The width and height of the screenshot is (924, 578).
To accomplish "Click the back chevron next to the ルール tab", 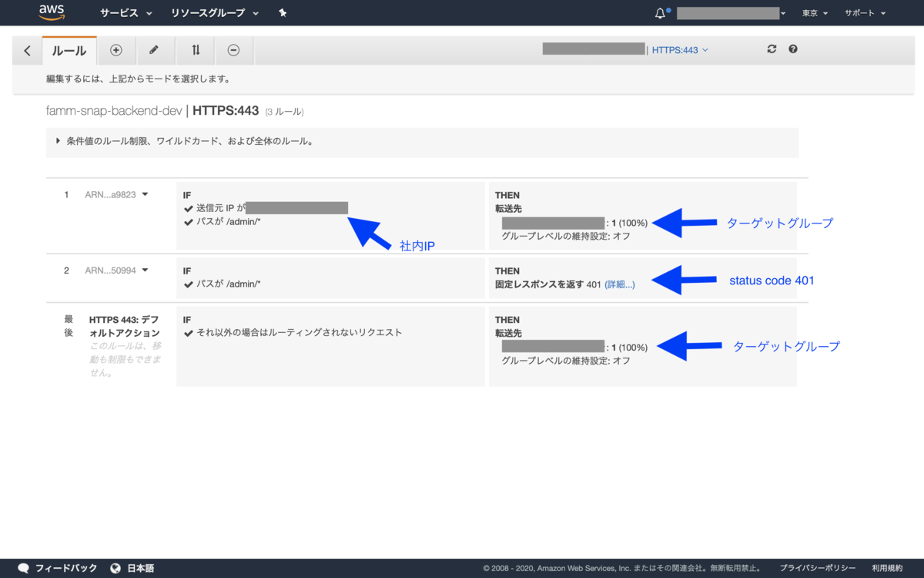I will click(27, 50).
